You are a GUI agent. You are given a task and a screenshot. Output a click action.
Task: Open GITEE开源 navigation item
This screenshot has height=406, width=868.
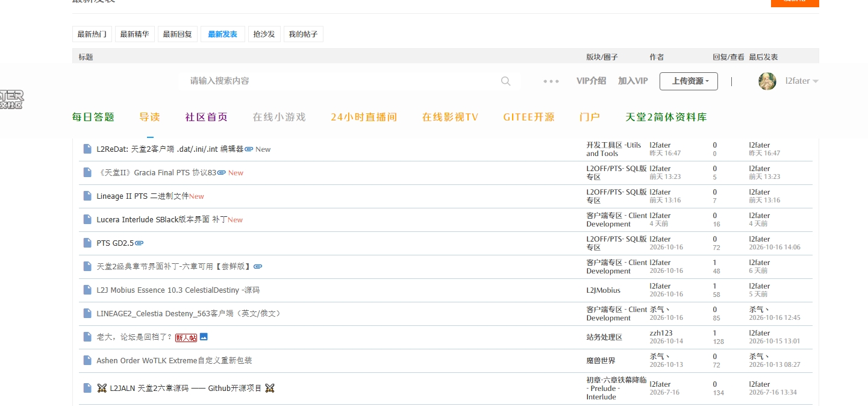pos(529,117)
